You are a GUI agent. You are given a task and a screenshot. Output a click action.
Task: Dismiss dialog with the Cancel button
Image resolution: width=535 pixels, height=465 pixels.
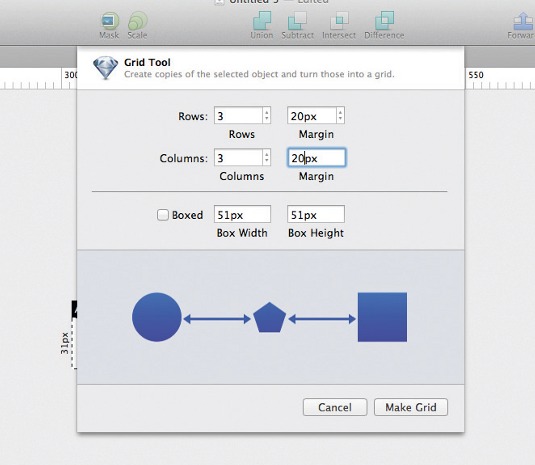tap(335, 407)
